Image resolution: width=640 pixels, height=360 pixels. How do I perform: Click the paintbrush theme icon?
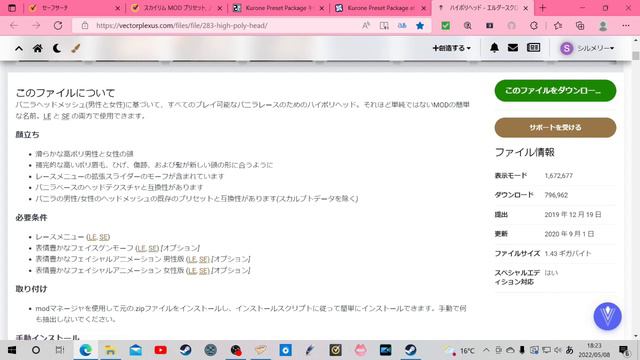point(76,48)
